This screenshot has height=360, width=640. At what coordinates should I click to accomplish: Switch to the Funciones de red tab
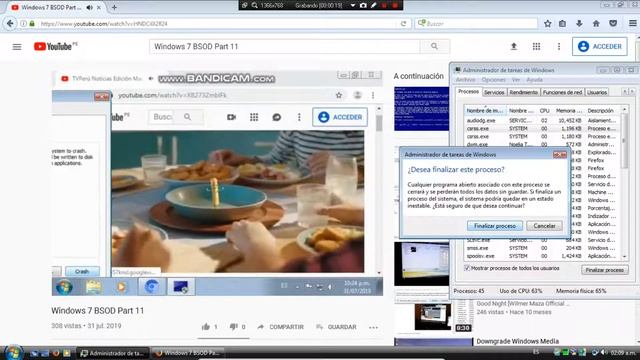[562, 92]
